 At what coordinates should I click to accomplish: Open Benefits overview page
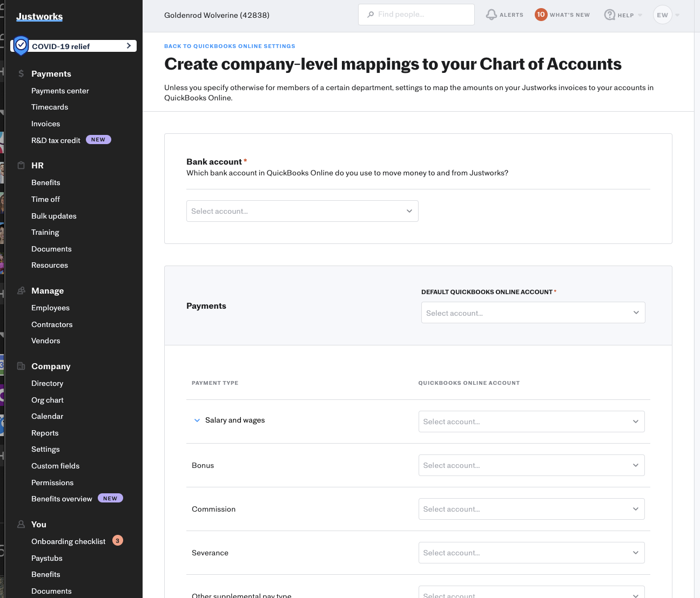coord(62,499)
